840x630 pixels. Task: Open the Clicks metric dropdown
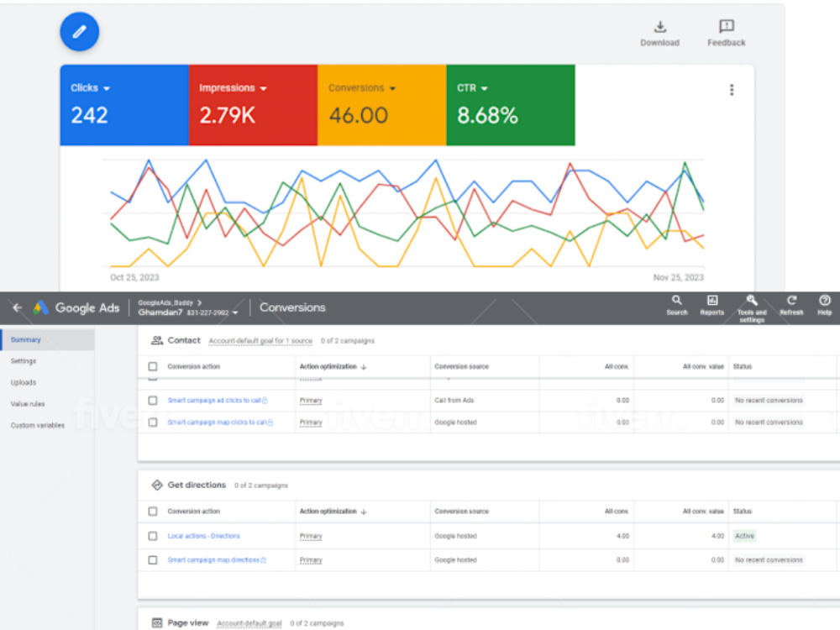tap(107, 88)
